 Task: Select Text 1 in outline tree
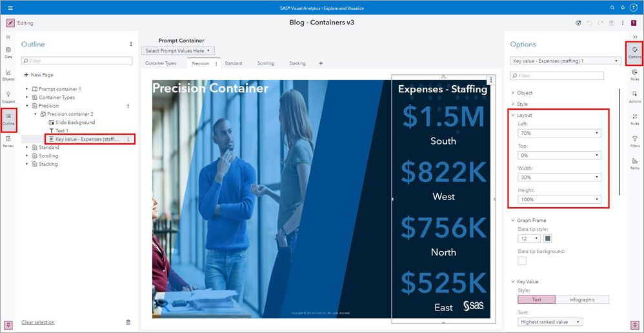[x=61, y=130]
